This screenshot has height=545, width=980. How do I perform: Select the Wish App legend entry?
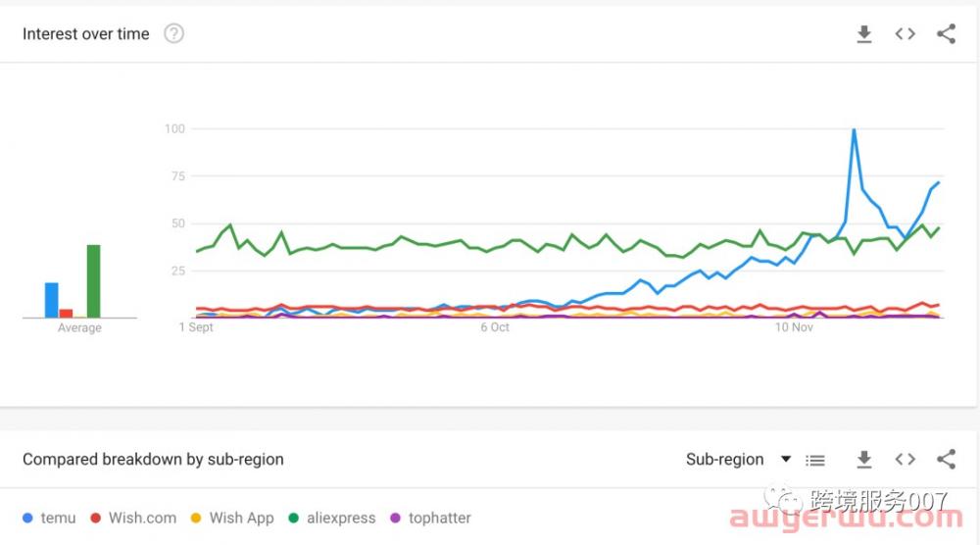click(x=232, y=519)
